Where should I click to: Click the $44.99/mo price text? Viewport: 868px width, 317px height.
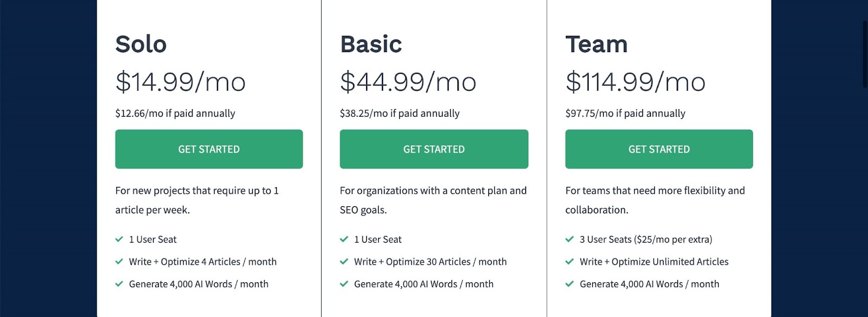pyautogui.click(x=408, y=83)
